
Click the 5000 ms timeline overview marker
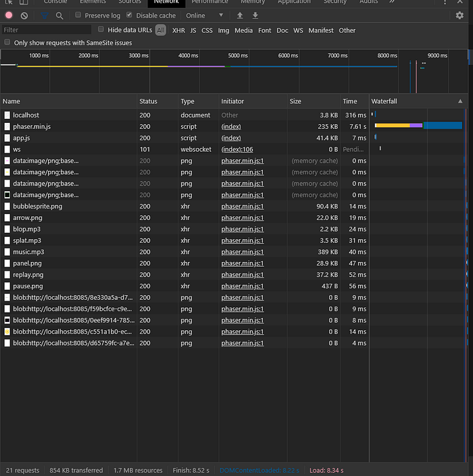click(x=238, y=55)
